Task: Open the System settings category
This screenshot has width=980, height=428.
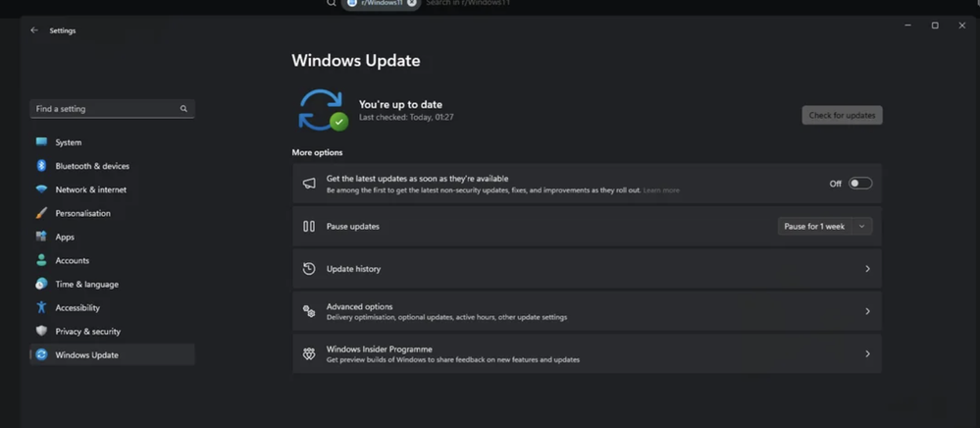Action: tap(112, 142)
